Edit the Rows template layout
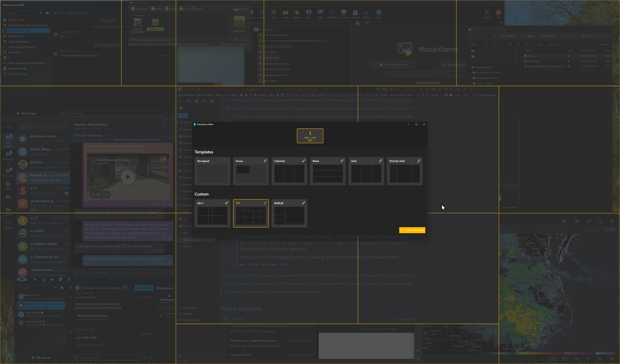620x364 pixels. click(x=342, y=161)
